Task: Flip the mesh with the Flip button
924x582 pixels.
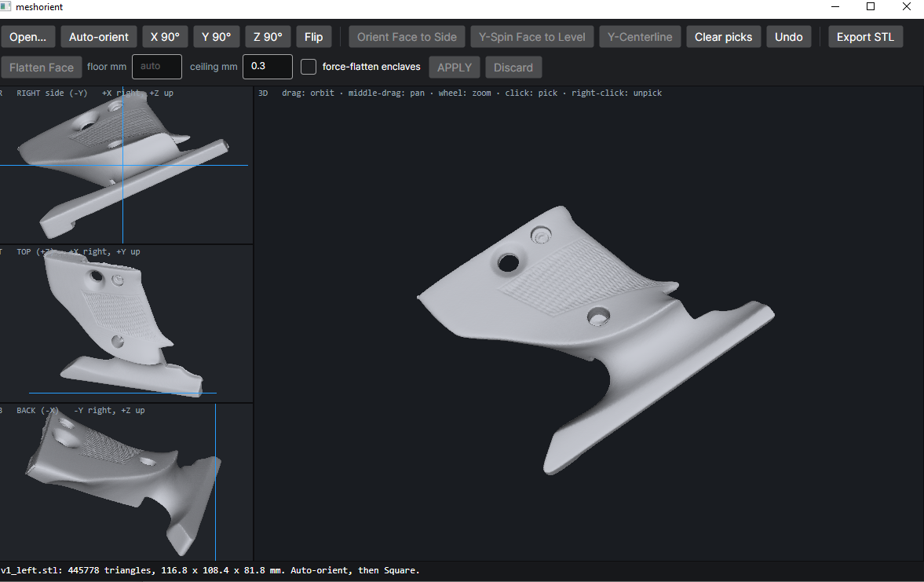Action: (x=313, y=37)
